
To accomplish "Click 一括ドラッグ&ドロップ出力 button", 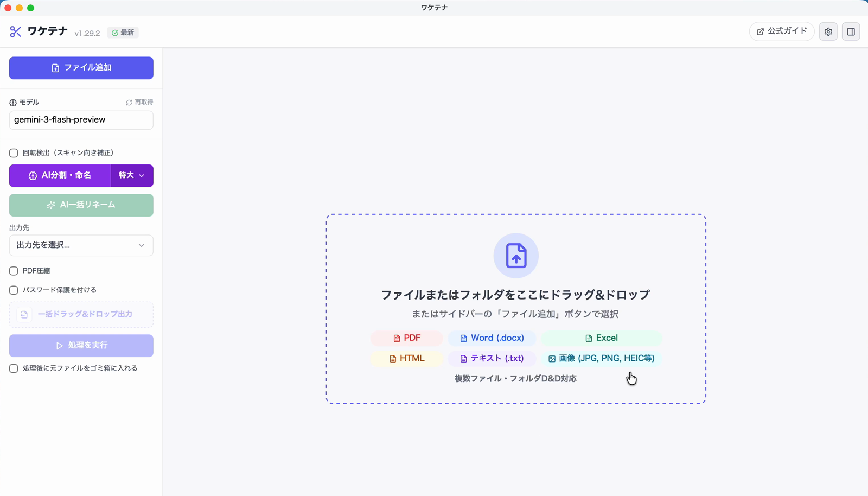I will pos(81,315).
